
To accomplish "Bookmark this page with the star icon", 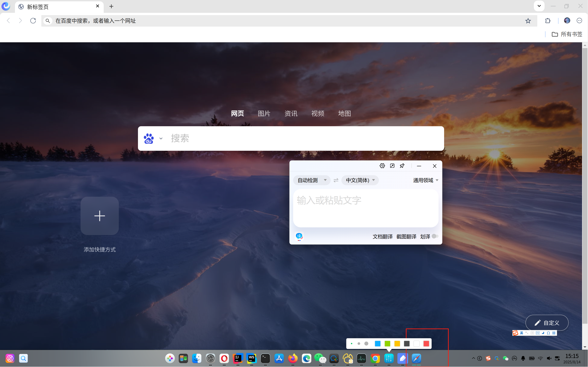I will [x=528, y=21].
